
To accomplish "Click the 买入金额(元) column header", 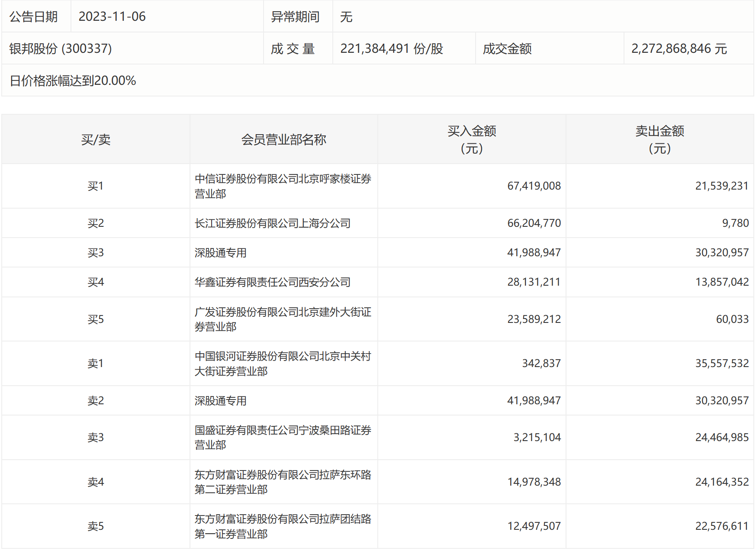I will 472,139.
